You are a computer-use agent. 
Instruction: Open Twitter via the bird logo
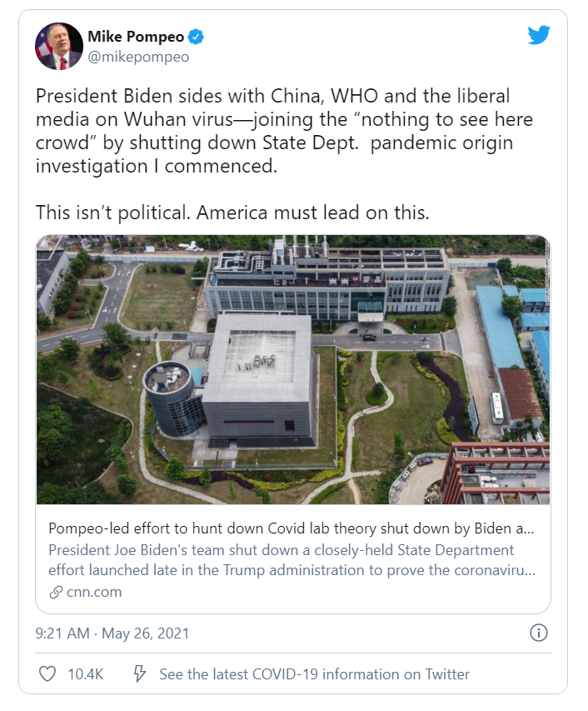click(x=539, y=35)
